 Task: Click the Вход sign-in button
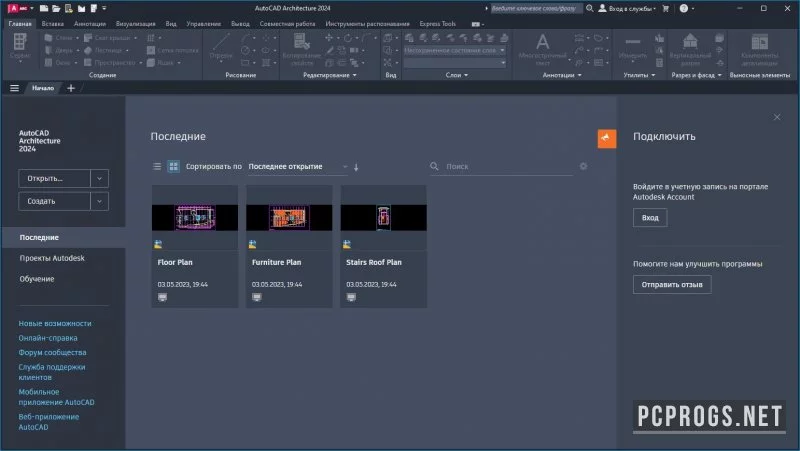[650, 218]
